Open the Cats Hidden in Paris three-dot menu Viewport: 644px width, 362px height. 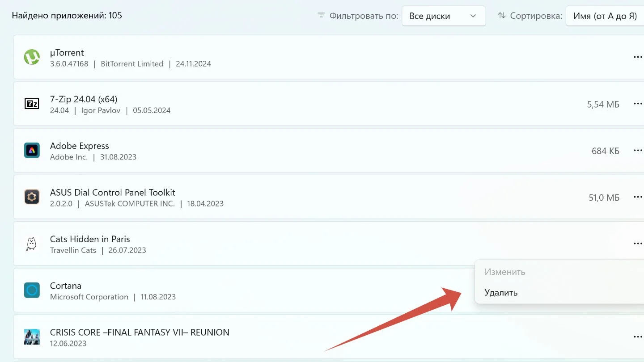point(638,244)
